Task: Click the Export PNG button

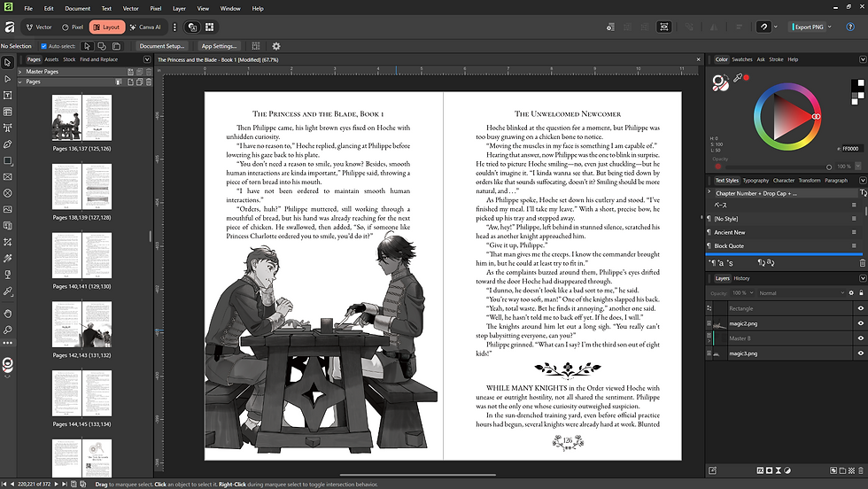Action: pyautogui.click(x=808, y=27)
